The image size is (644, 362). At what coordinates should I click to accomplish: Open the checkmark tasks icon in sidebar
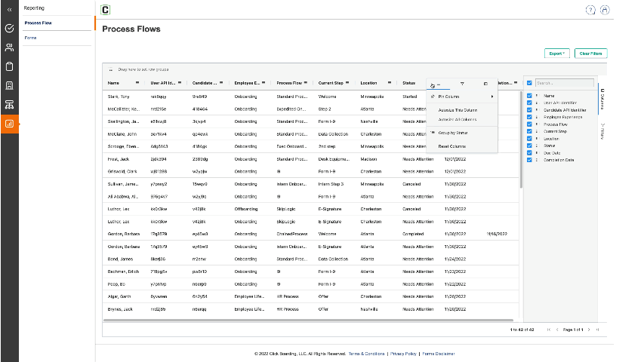9,29
